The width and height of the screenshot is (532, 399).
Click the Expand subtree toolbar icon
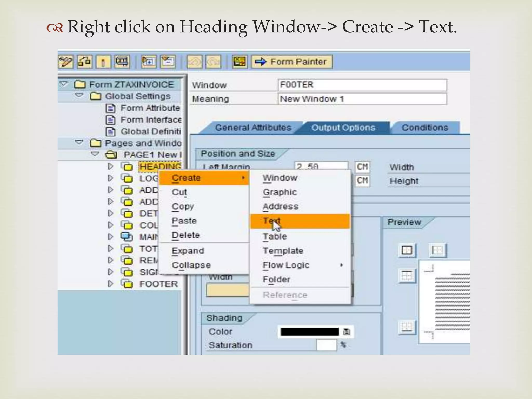149,62
